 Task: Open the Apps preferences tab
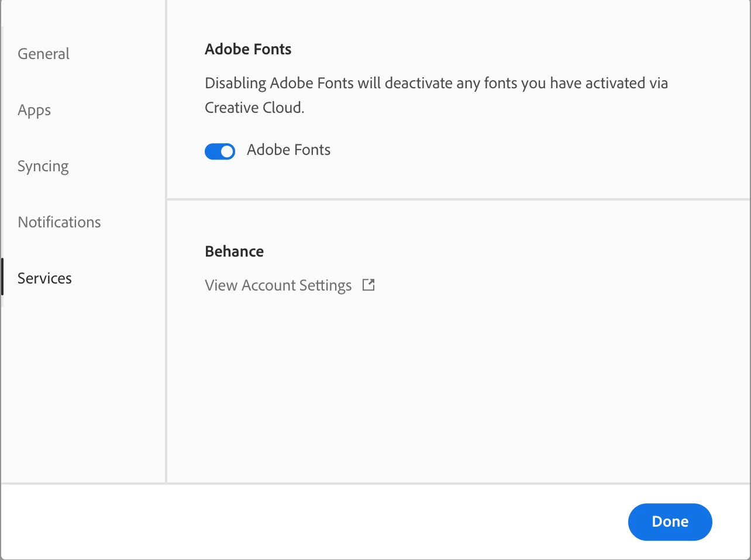pyautogui.click(x=34, y=110)
